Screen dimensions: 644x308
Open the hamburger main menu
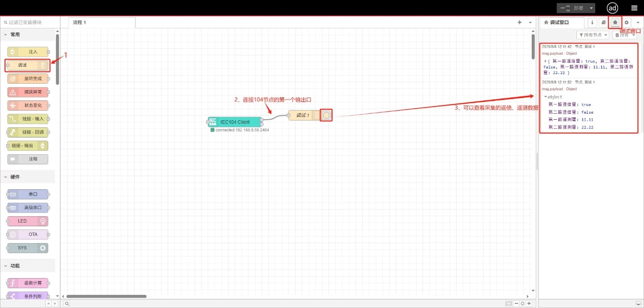(634, 8)
